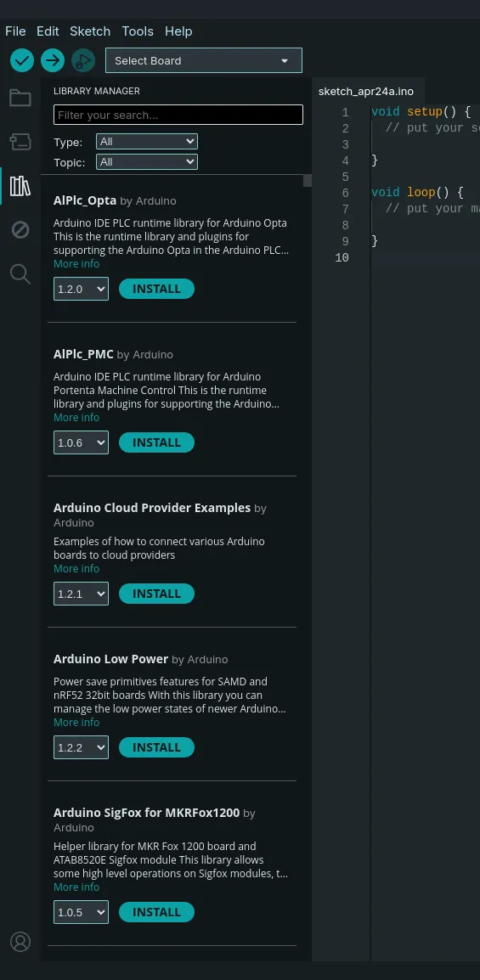Open the Debug sidebar icon
Screen dimensions: 480x980
click(x=20, y=230)
